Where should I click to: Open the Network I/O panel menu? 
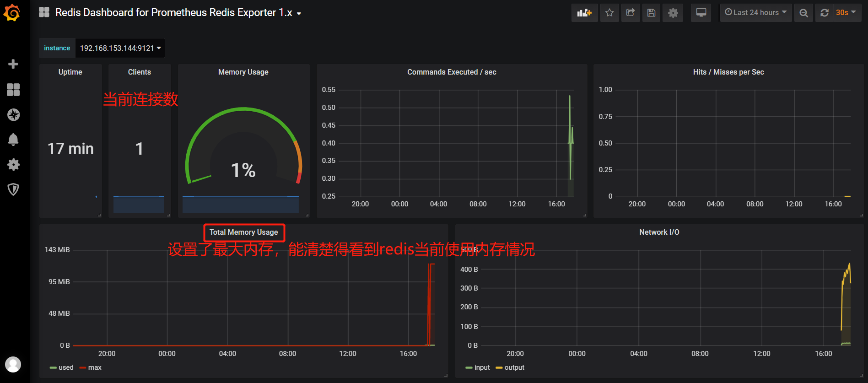pos(659,232)
